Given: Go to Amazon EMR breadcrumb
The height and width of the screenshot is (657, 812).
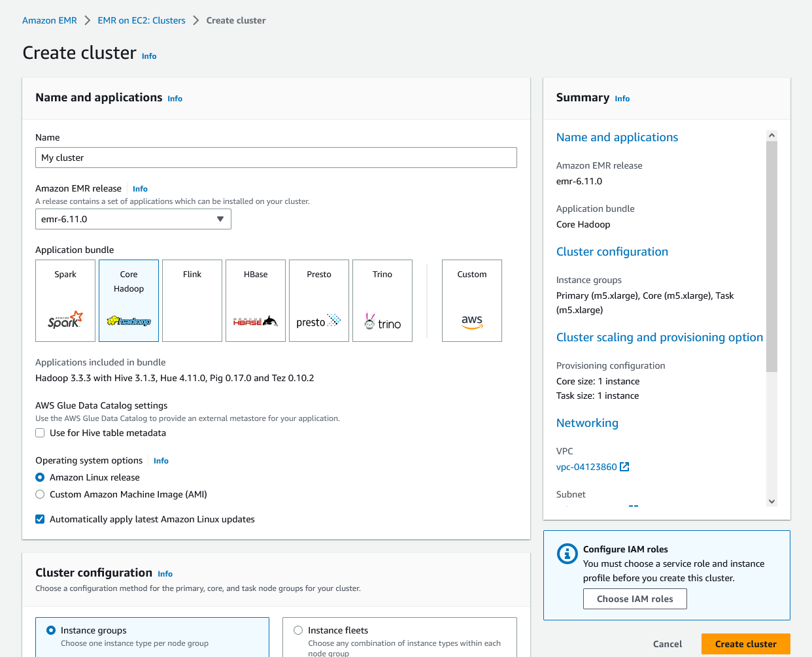Looking at the screenshot, I should coord(50,20).
